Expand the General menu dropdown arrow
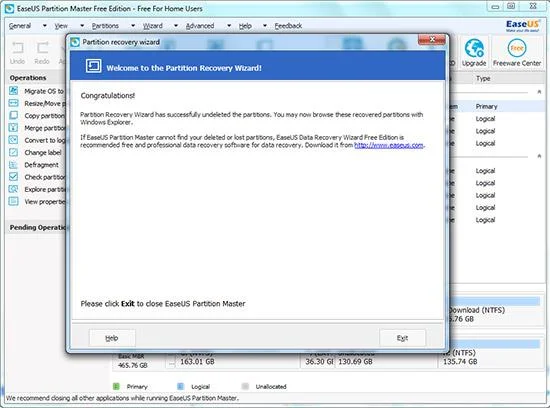 pos(45,26)
